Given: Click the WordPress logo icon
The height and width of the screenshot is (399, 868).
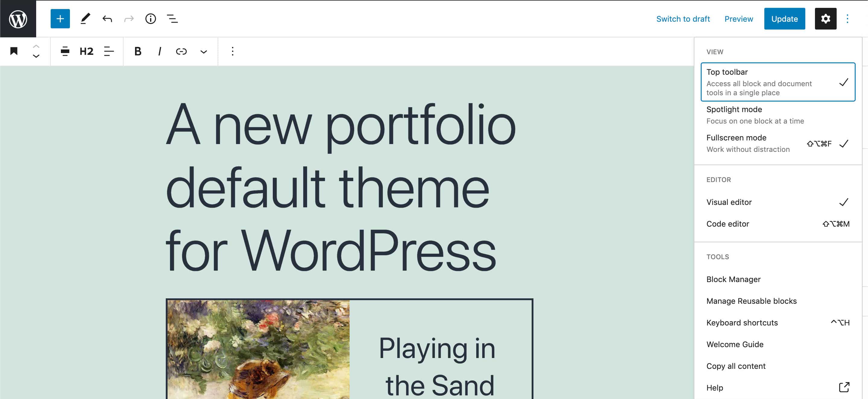Looking at the screenshot, I should pyautogui.click(x=18, y=18).
